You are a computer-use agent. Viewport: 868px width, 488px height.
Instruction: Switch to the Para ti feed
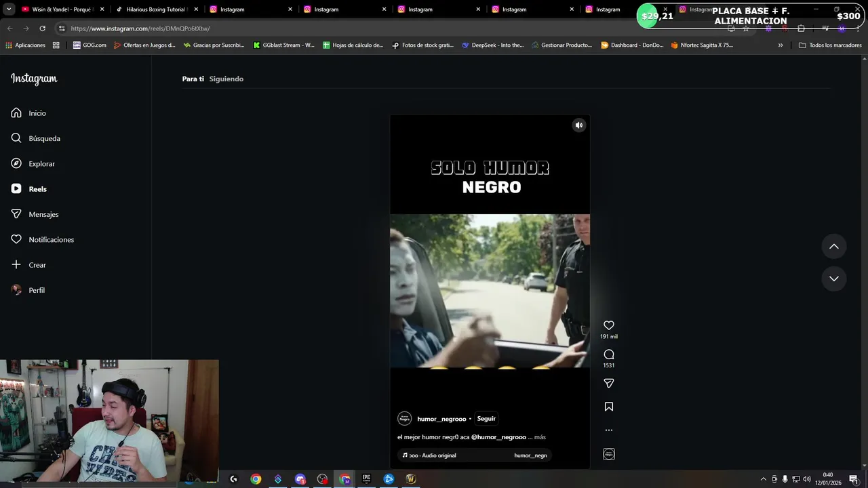(193, 79)
